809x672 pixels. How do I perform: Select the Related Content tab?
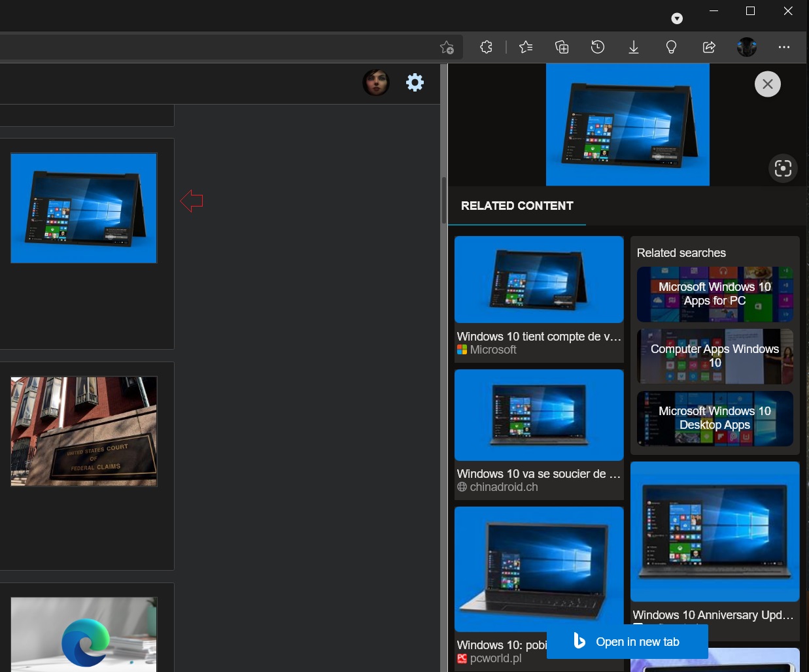coord(517,206)
